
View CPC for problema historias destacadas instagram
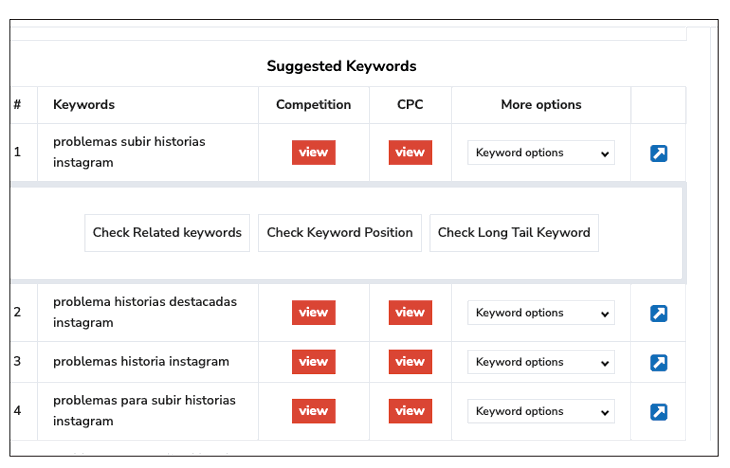click(410, 312)
